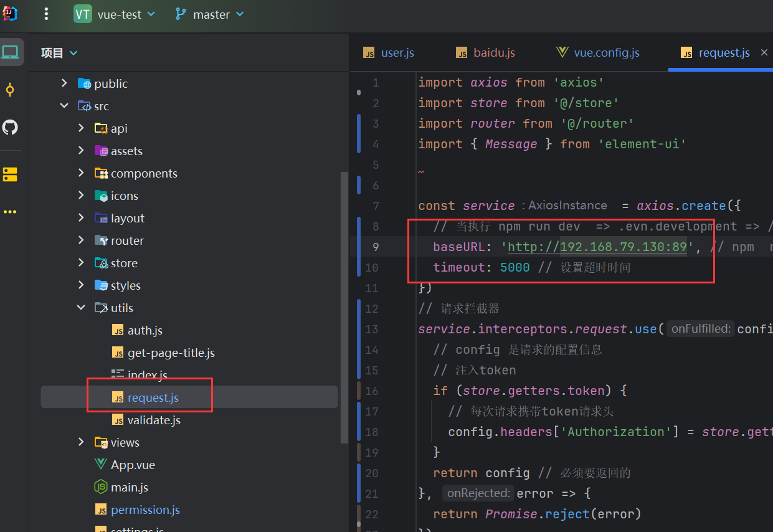Image resolution: width=773 pixels, height=532 pixels.
Task: Open the Project tool window icon
Action: coord(11,52)
